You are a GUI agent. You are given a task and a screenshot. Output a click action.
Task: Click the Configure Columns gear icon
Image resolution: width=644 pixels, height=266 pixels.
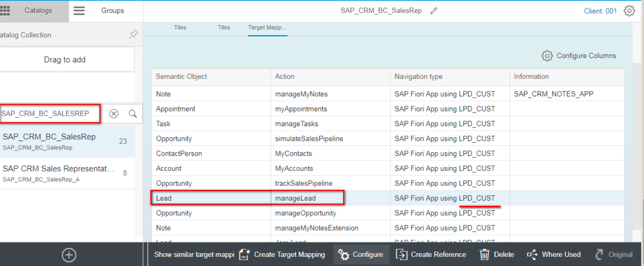547,56
